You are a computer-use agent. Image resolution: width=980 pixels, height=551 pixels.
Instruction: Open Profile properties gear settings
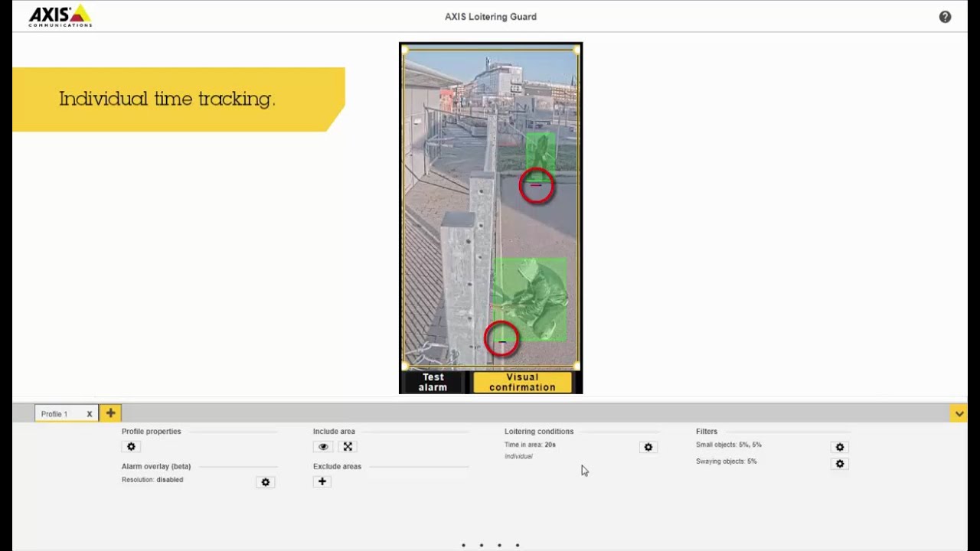point(131,447)
